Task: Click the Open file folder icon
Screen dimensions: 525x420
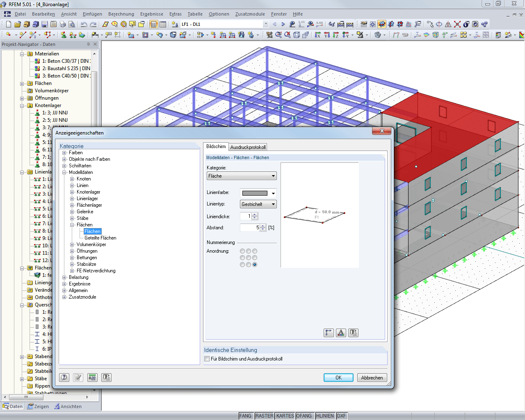Action: point(18,24)
